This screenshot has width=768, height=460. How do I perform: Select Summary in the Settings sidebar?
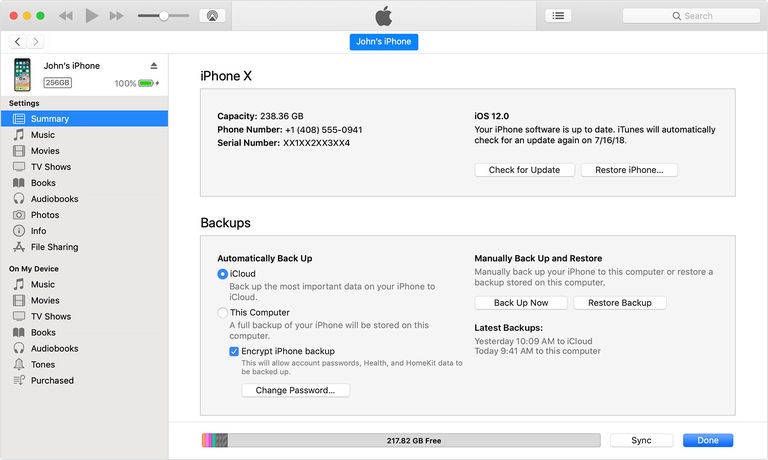50,119
